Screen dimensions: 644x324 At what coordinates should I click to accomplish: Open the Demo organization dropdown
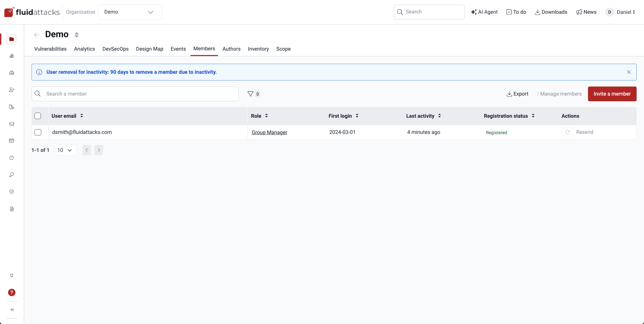[x=130, y=12]
